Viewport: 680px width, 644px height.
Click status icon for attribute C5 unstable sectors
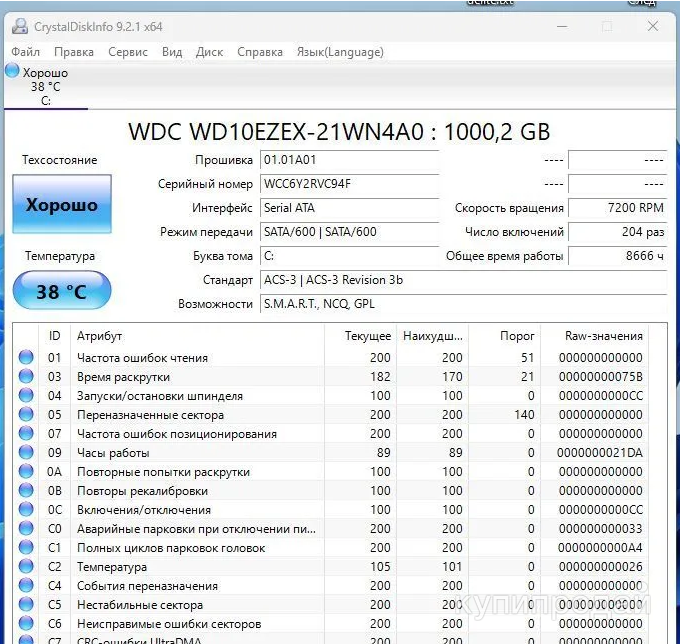click(x=26, y=605)
